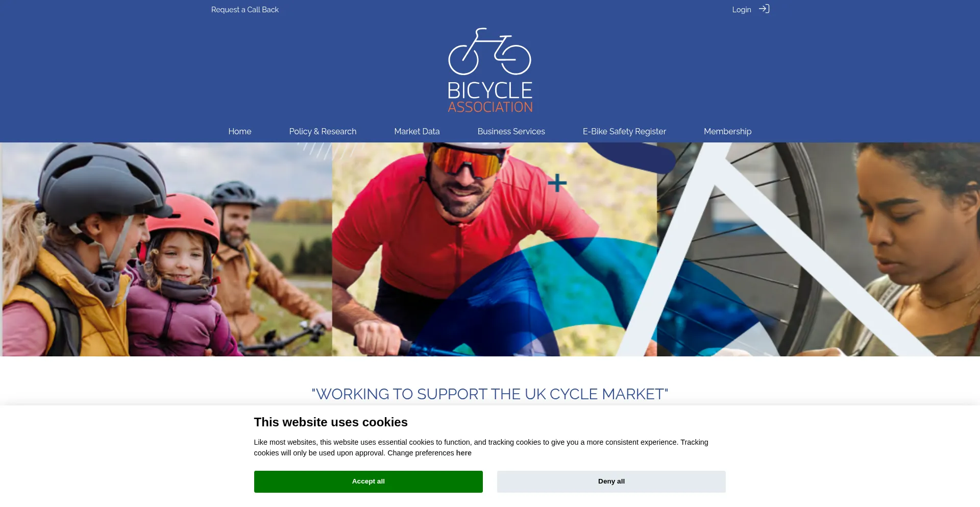This screenshot has width=980, height=507.
Task: Click the Bicycle Association logo text
Action: (490, 97)
